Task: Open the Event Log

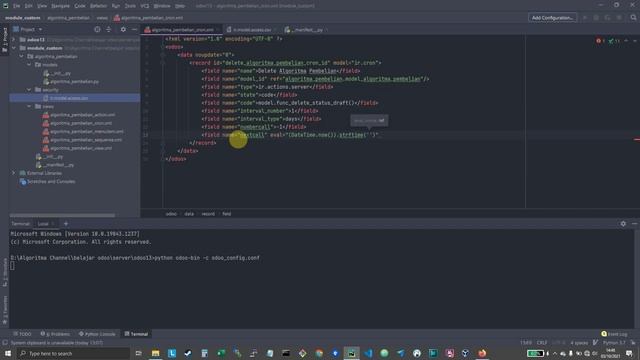Action: [x=614, y=334]
